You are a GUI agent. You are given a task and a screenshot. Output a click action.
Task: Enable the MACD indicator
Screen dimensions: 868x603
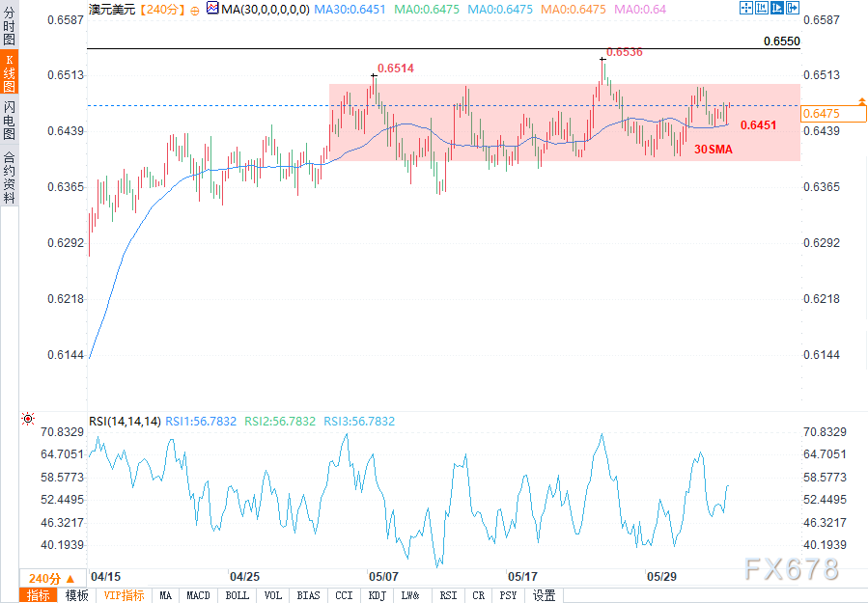[x=198, y=595]
